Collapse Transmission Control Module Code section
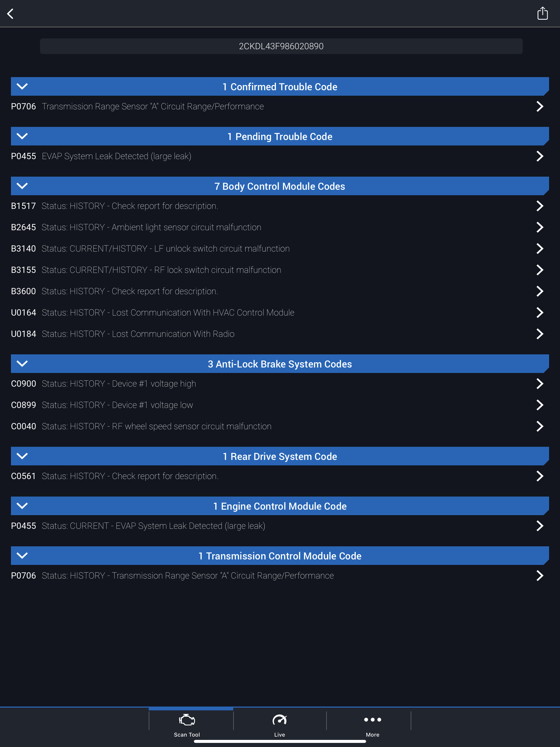Image resolution: width=560 pixels, height=747 pixels. point(22,556)
